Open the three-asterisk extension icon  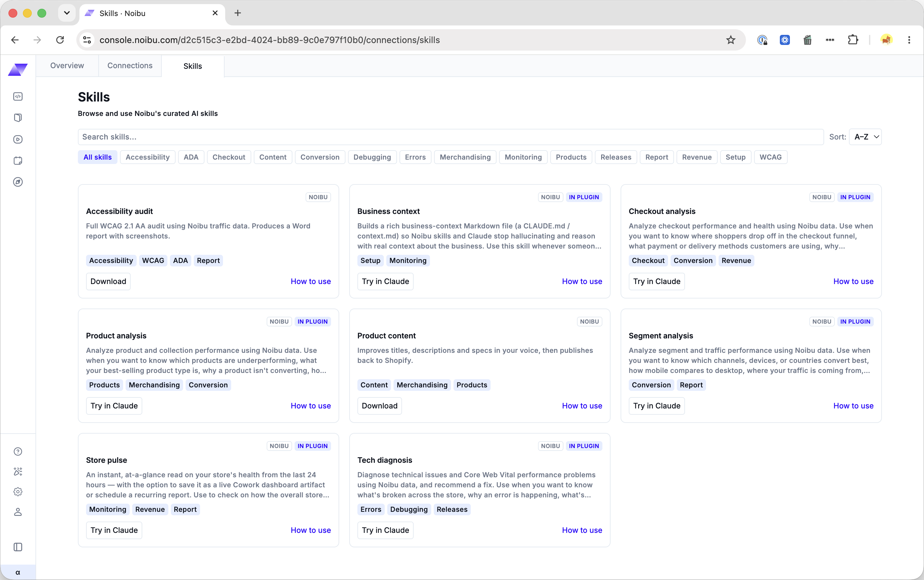point(830,40)
